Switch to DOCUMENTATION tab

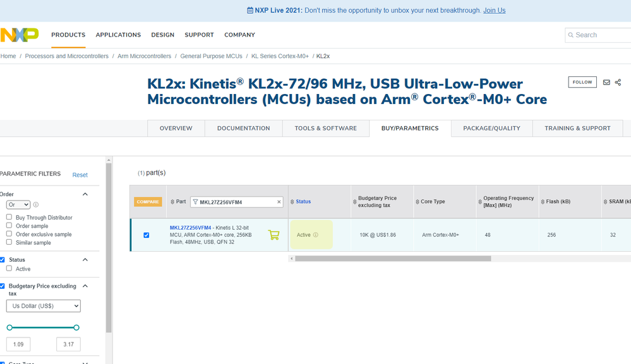243,128
